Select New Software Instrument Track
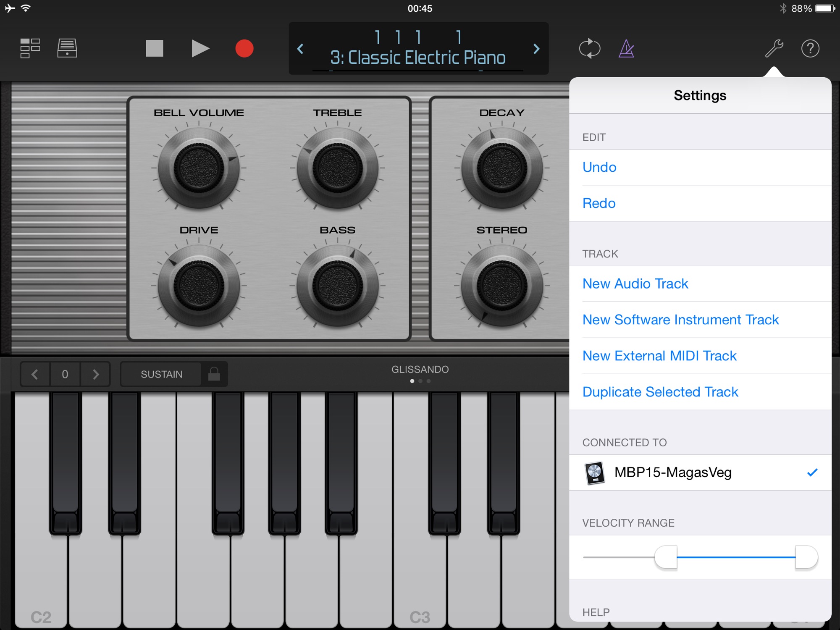Viewport: 840px width, 630px height. [x=700, y=320]
